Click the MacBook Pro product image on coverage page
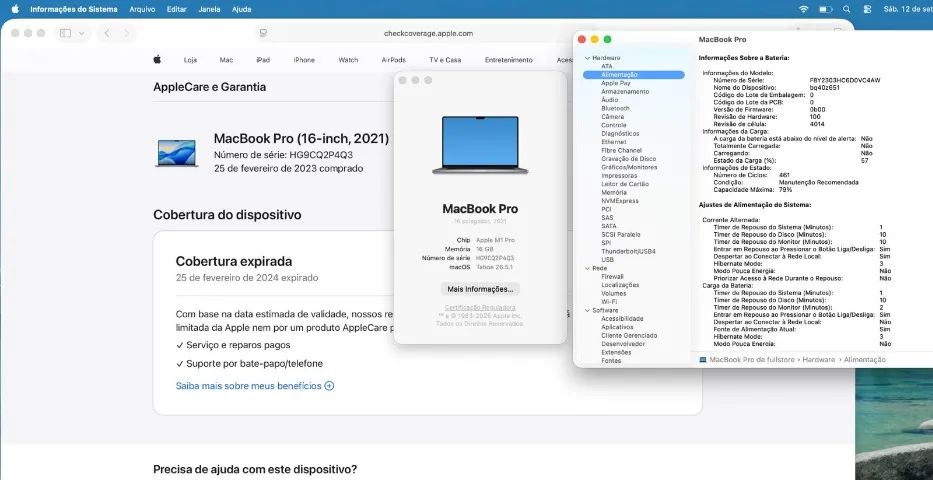 (x=177, y=153)
